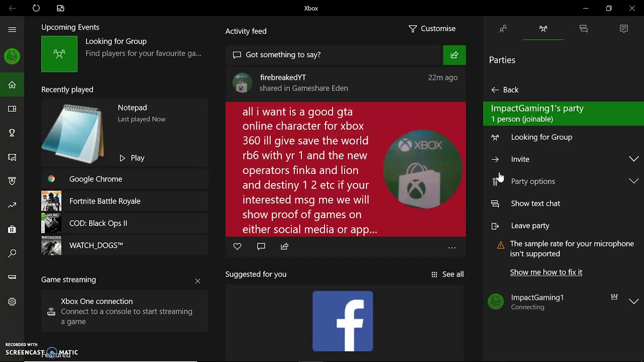
Task: Comment on firebreakedYT's post
Action: point(261,246)
